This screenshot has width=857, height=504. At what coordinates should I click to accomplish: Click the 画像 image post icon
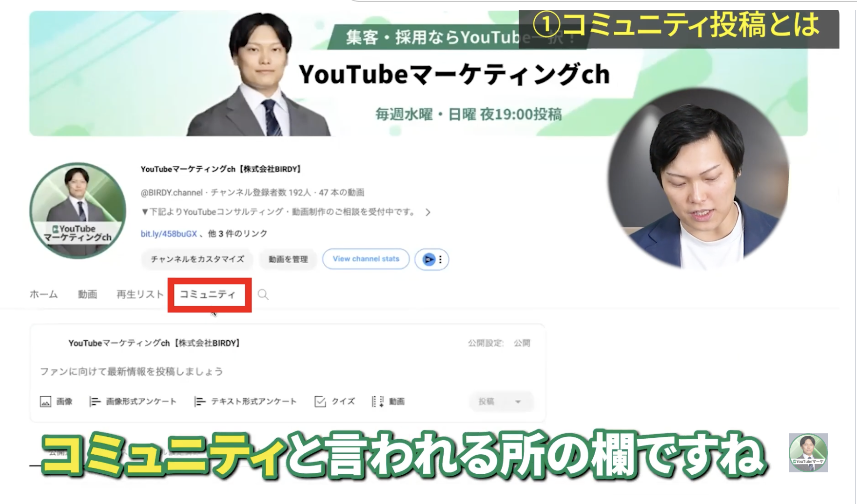point(46,401)
